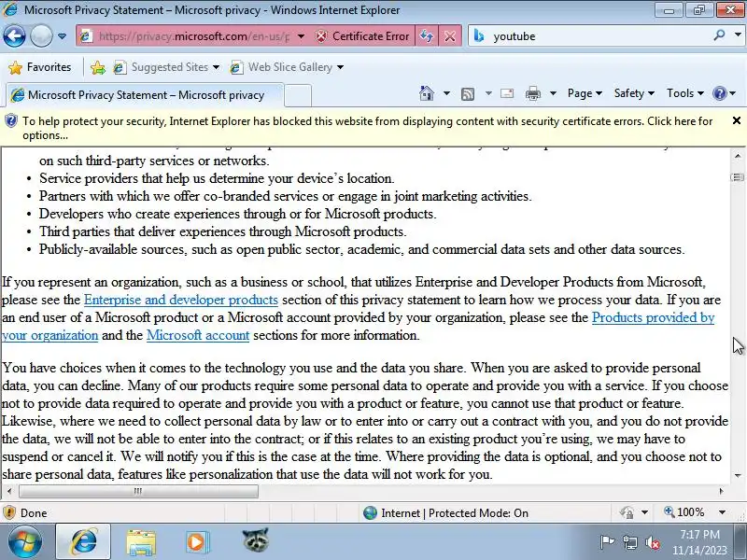This screenshot has height=560, width=747.
Task: Click the address bar URL field
Action: click(193, 36)
